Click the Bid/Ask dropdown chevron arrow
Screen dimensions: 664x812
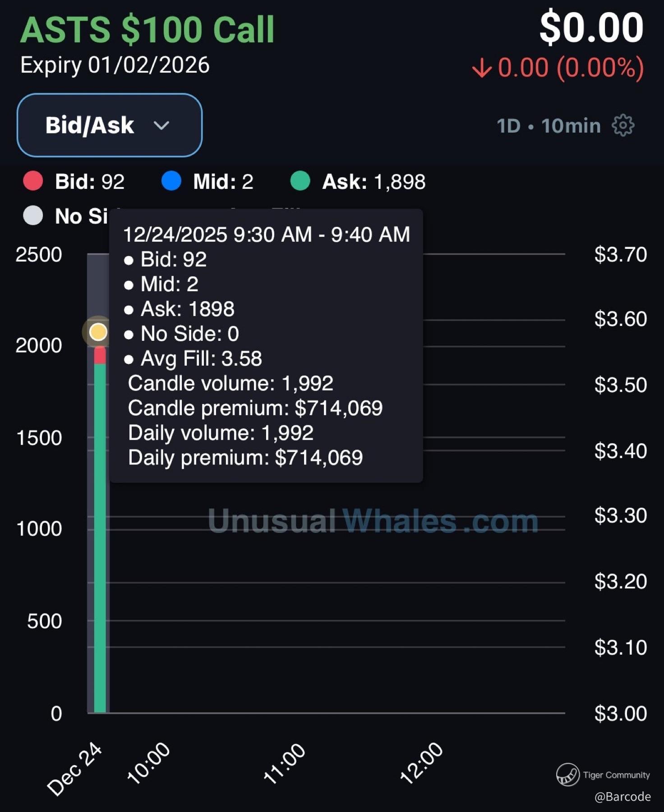[161, 125]
